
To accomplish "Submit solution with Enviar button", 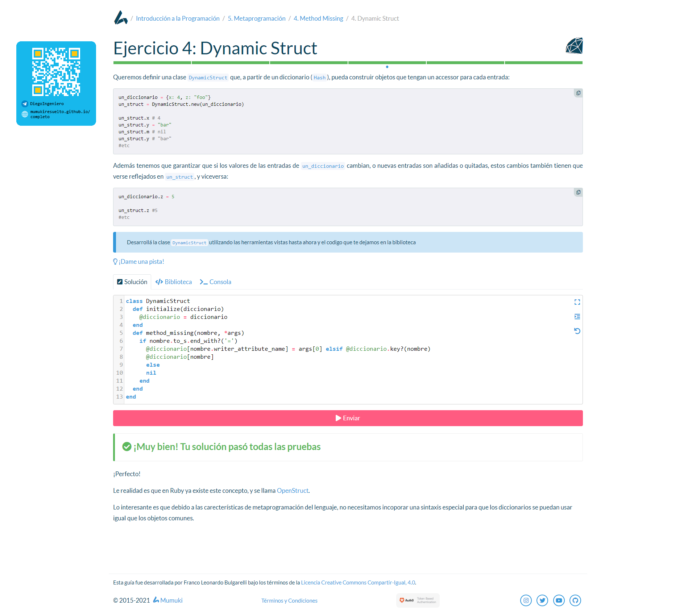I will point(348,418).
